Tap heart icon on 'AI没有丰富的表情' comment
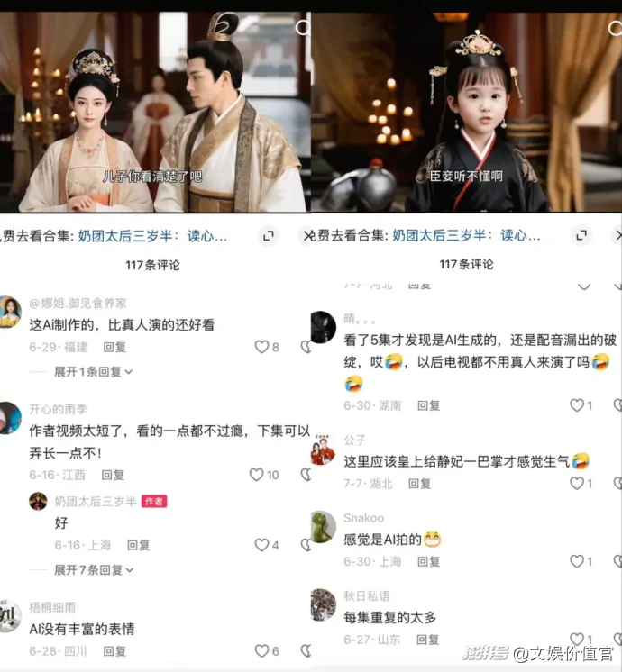 click(261, 651)
